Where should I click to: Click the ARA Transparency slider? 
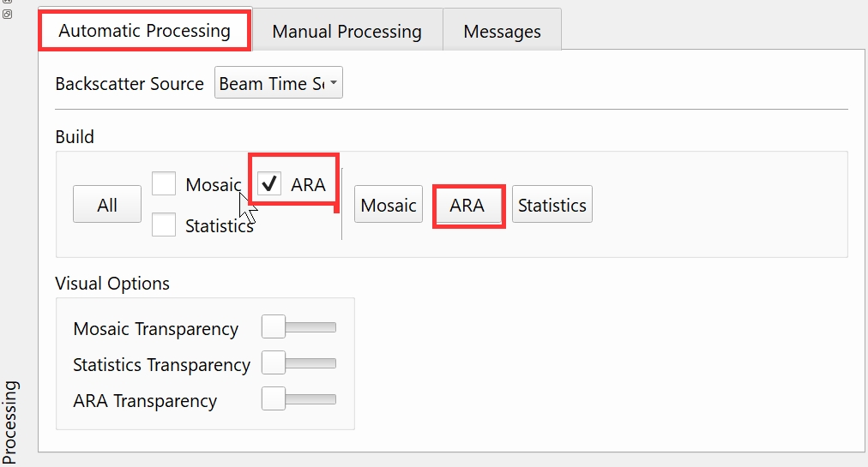point(298,399)
